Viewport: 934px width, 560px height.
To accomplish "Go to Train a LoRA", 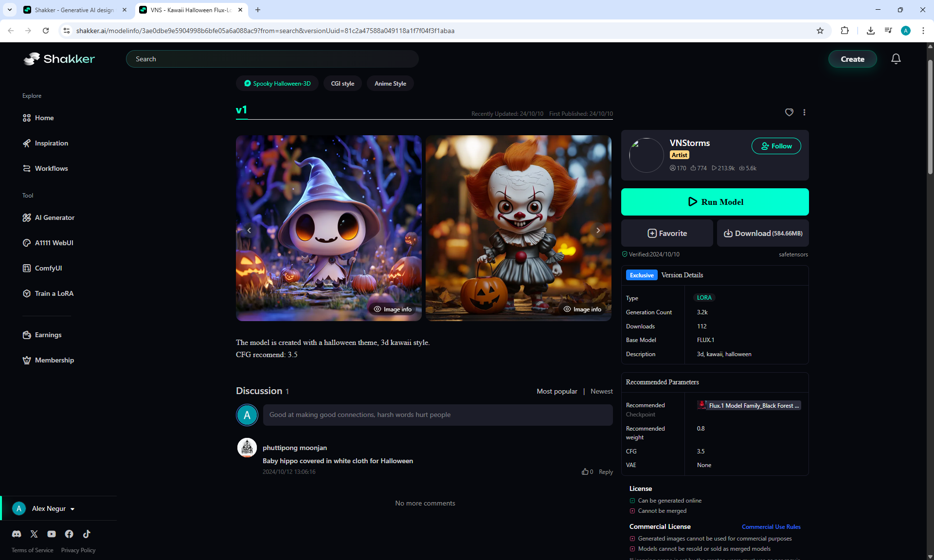I will (x=54, y=293).
